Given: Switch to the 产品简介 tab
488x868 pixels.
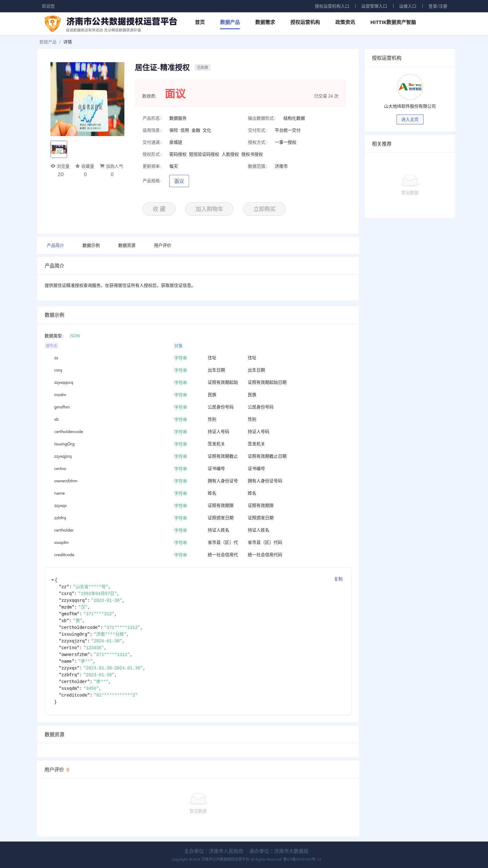Looking at the screenshot, I should 55,245.
